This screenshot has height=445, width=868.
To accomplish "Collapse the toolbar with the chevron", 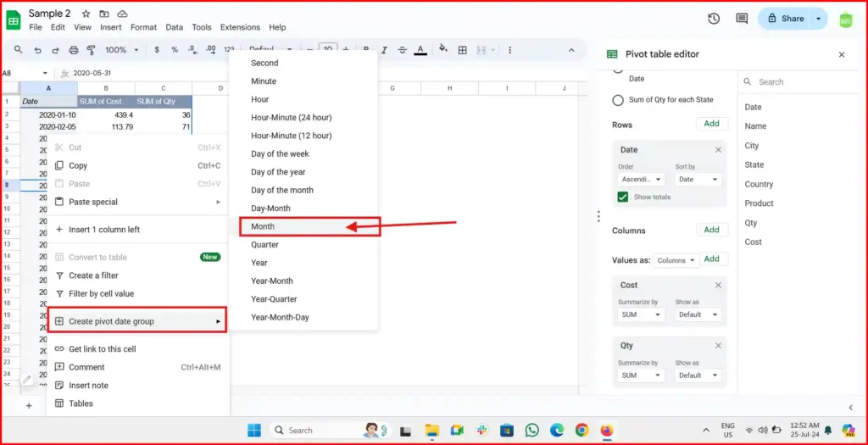I will (x=572, y=50).
